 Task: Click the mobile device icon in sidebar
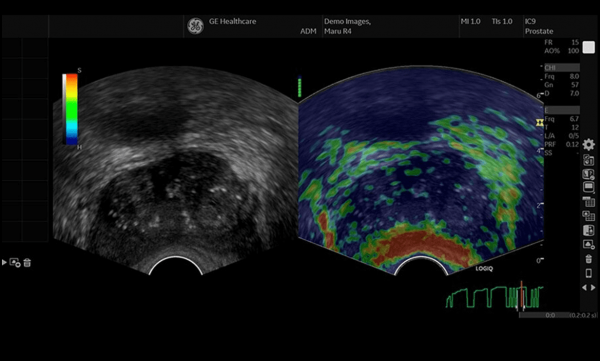tap(589, 273)
